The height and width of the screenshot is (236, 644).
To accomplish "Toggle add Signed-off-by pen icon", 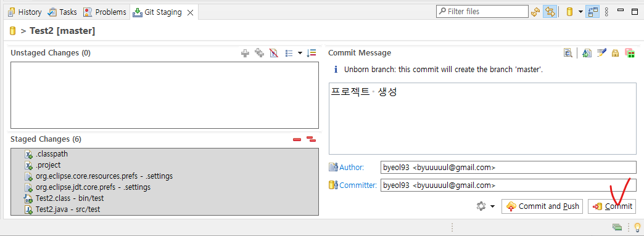I will pyautogui.click(x=601, y=52).
